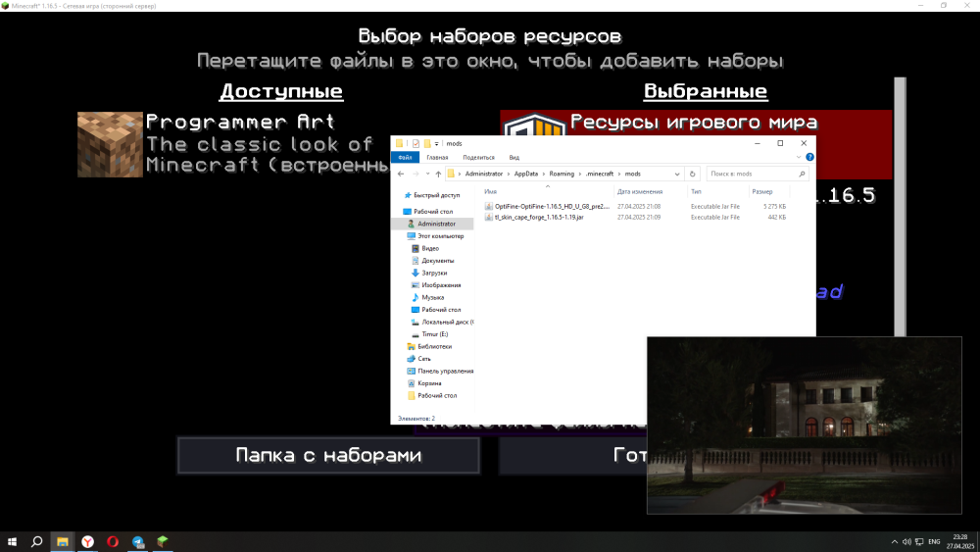This screenshot has width=980, height=552.
Task: Open Панель управления in navigation pane
Action: 440,371
